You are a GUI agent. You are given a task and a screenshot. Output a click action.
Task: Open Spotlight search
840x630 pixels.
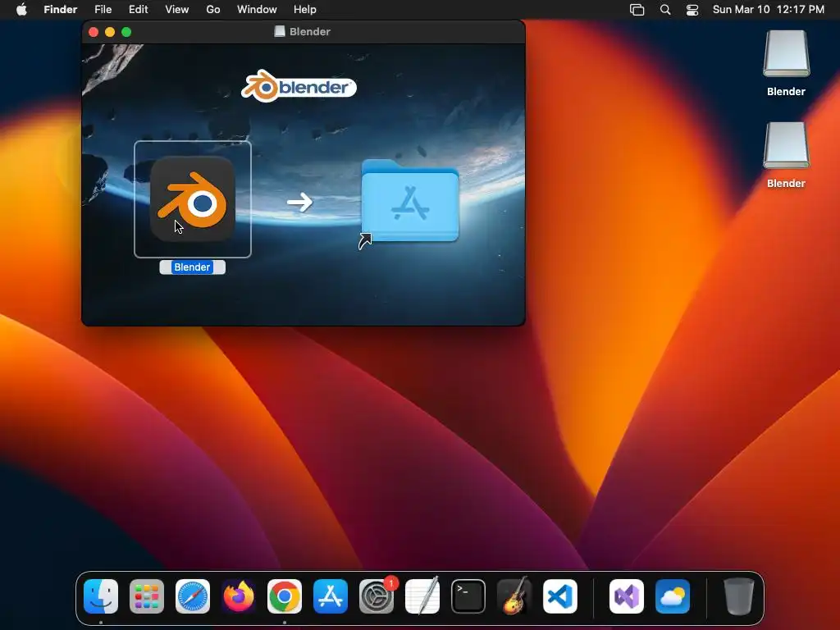664,10
